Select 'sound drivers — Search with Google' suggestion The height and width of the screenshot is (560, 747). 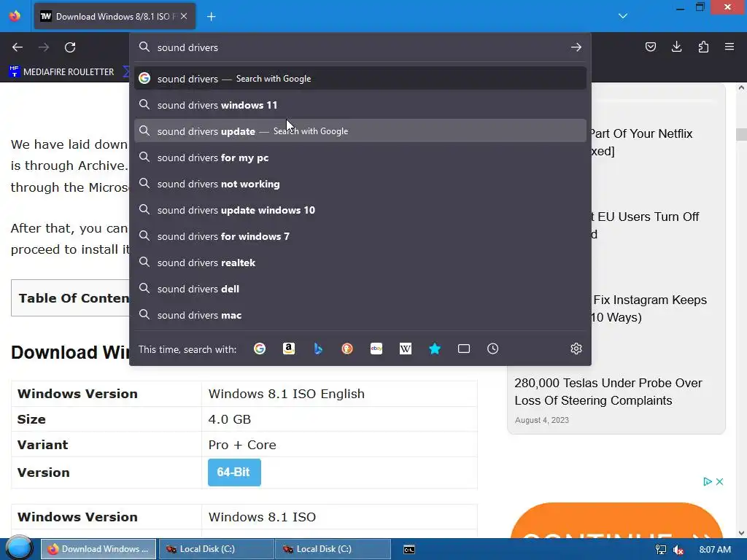360,79
